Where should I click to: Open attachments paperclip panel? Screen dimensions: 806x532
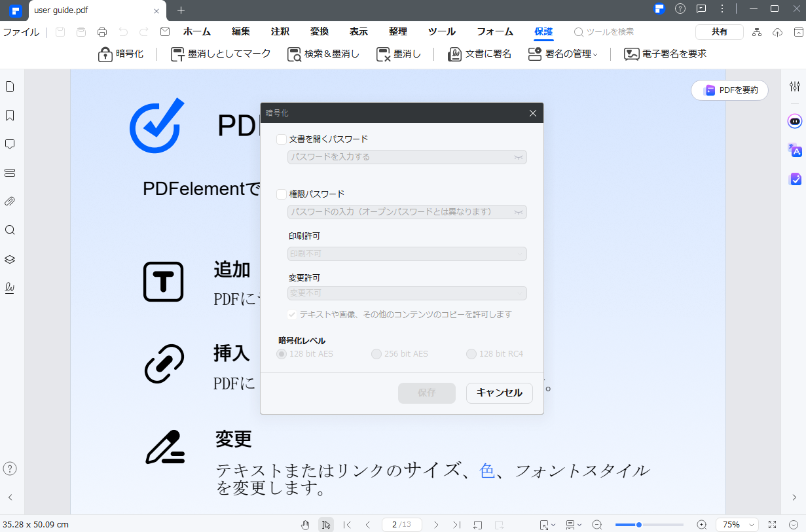[x=10, y=202]
